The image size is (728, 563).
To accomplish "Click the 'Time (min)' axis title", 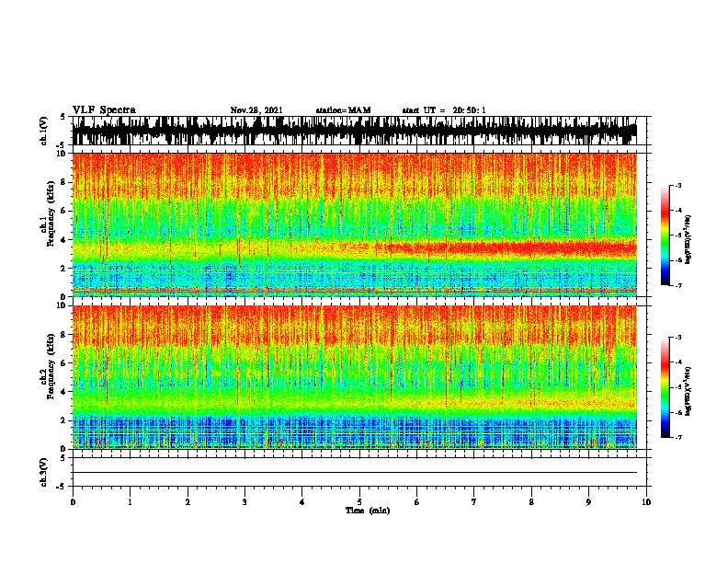I will [x=368, y=511].
